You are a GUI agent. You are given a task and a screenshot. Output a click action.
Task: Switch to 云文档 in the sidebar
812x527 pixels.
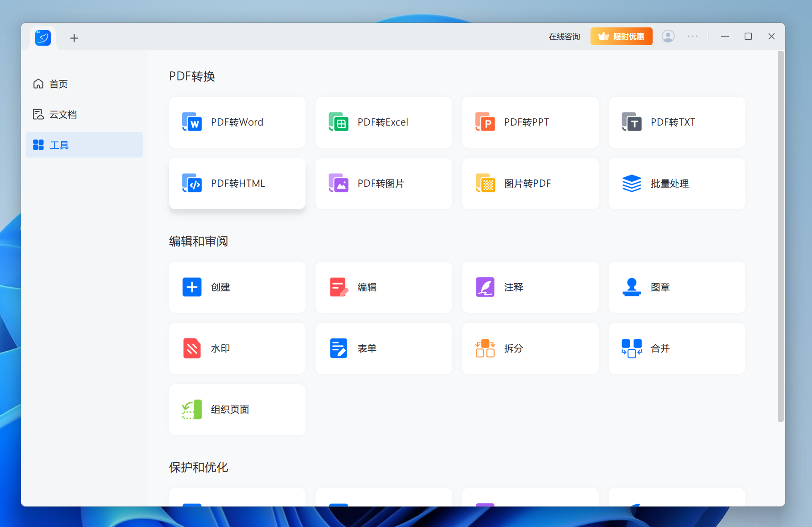pos(84,114)
